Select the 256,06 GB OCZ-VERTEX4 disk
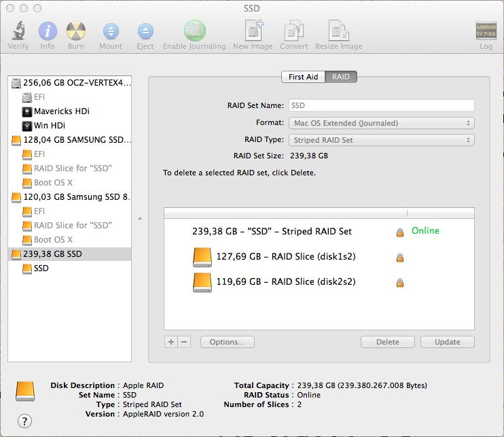Screen dimensions: 504x437 click(70, 83)
